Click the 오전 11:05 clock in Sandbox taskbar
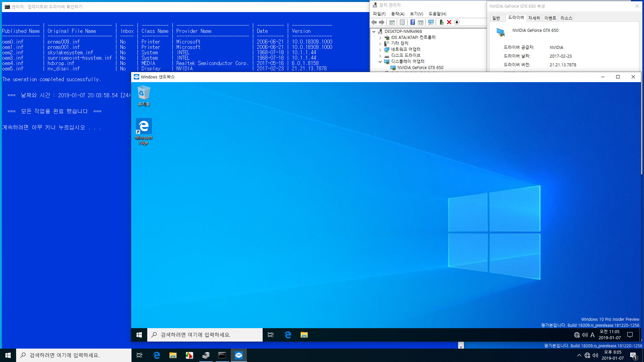The image size is (644, 362). (x=609, y=335)
